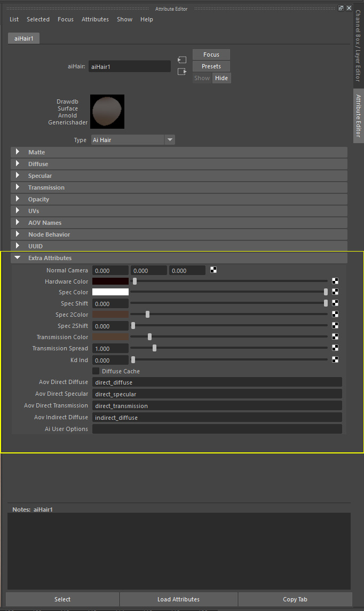Open the List menu

pos(14,19)
